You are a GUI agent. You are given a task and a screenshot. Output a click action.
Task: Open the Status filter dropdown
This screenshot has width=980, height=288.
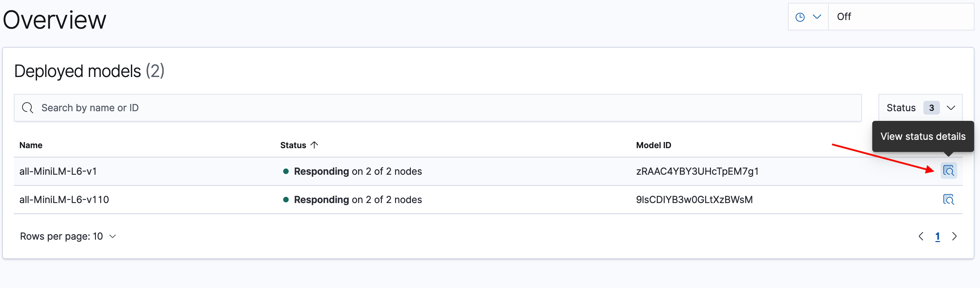951,108
